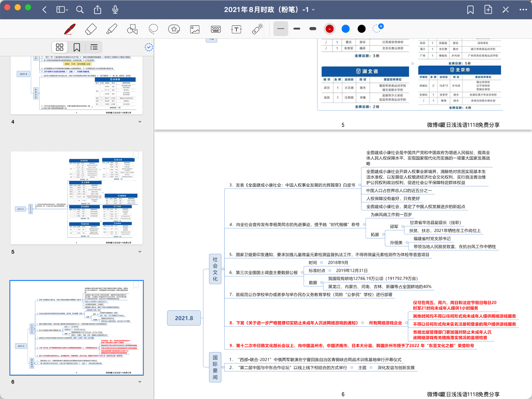Choose the thinnest stroke width
532x399 pixels.
pyautogui.click(x=281, y=29)
